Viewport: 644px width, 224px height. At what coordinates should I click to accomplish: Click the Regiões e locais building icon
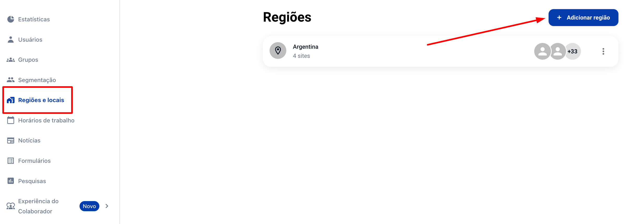pyautogui.click(x=11, y=100)
